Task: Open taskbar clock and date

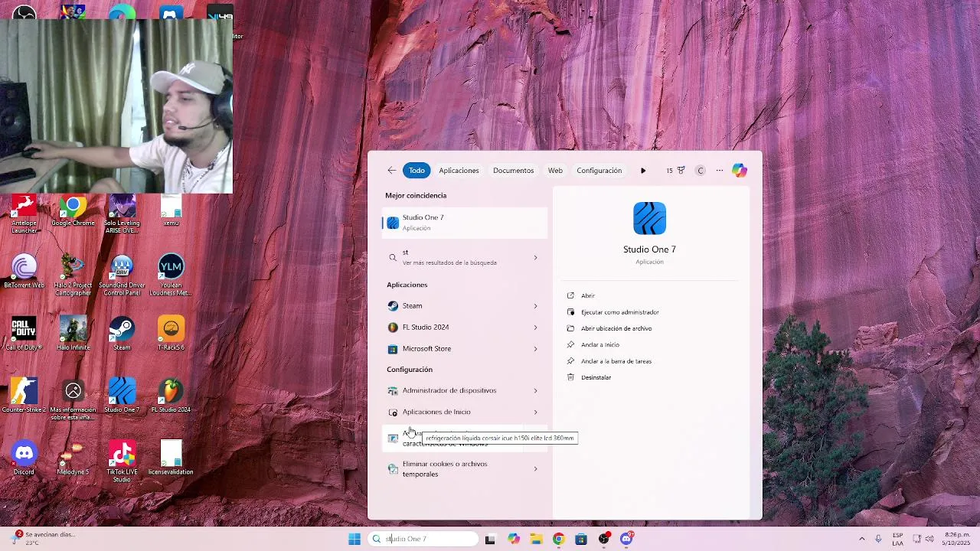Action: (x=957, y=539)
